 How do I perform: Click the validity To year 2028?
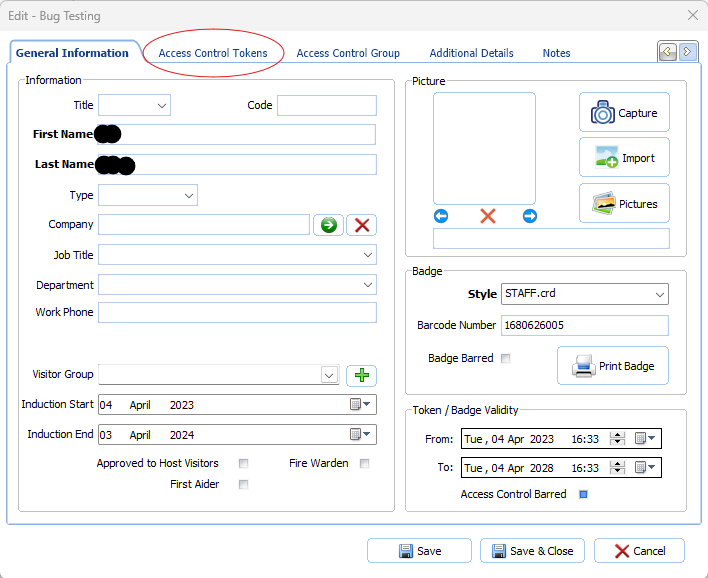coord(542,468)
